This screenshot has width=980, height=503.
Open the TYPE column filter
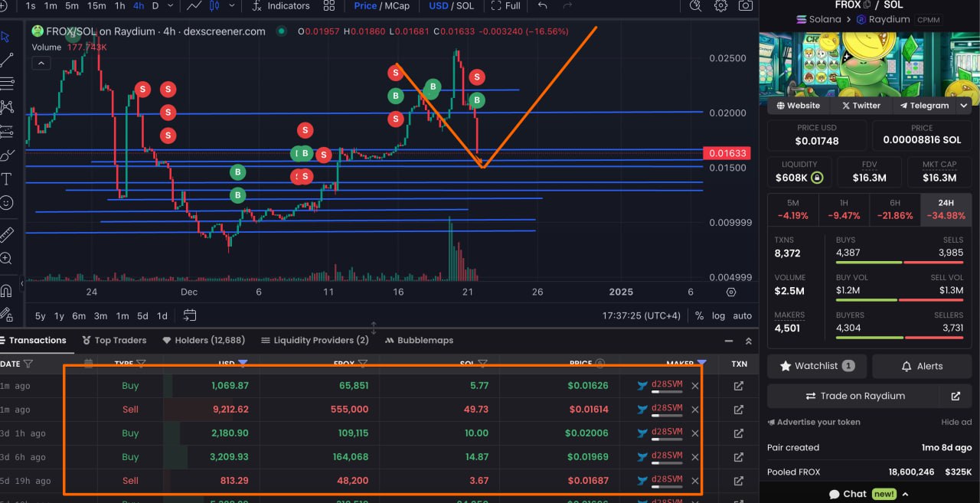coord(141,364)
